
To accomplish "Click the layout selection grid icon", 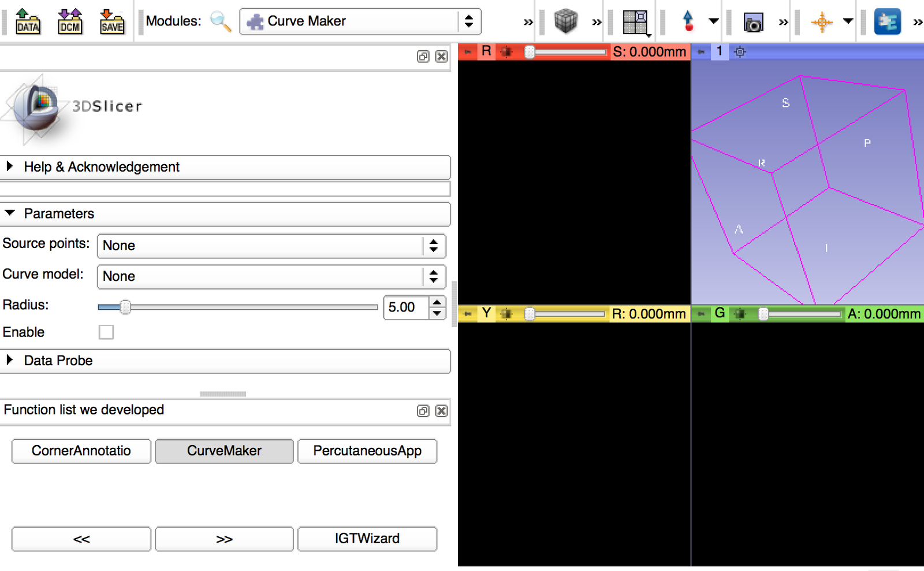I will point(634,21).
